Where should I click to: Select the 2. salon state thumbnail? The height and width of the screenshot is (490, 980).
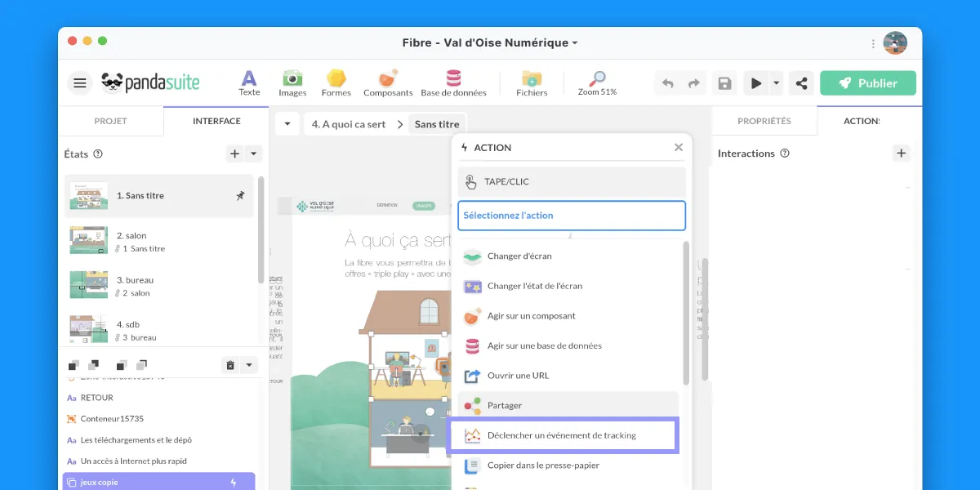click(88, 241)
